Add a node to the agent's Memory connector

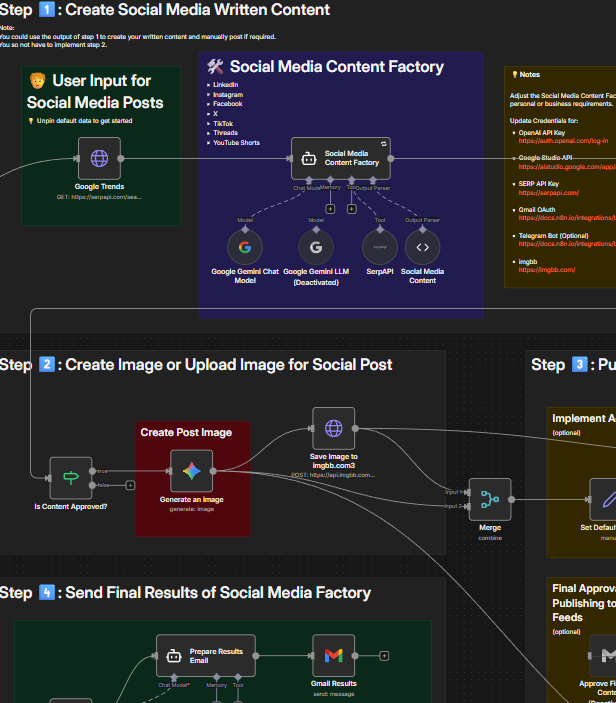[x=331, y=209]
